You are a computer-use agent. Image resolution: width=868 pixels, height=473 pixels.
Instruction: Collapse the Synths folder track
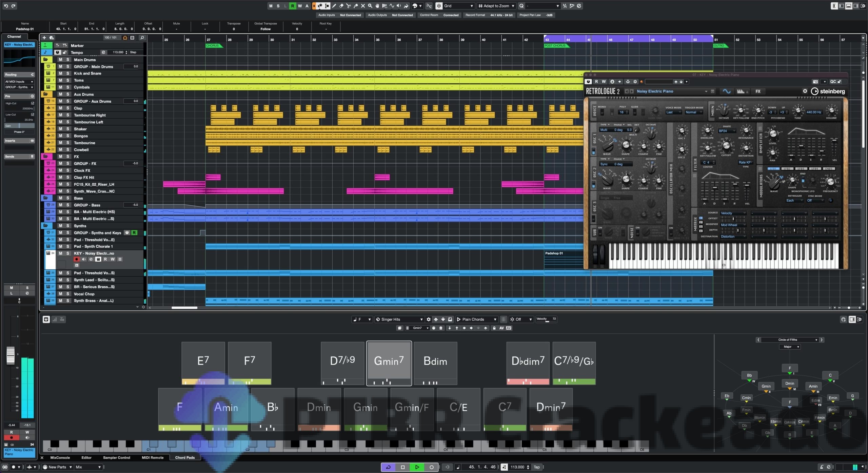(x=45, y=226)
